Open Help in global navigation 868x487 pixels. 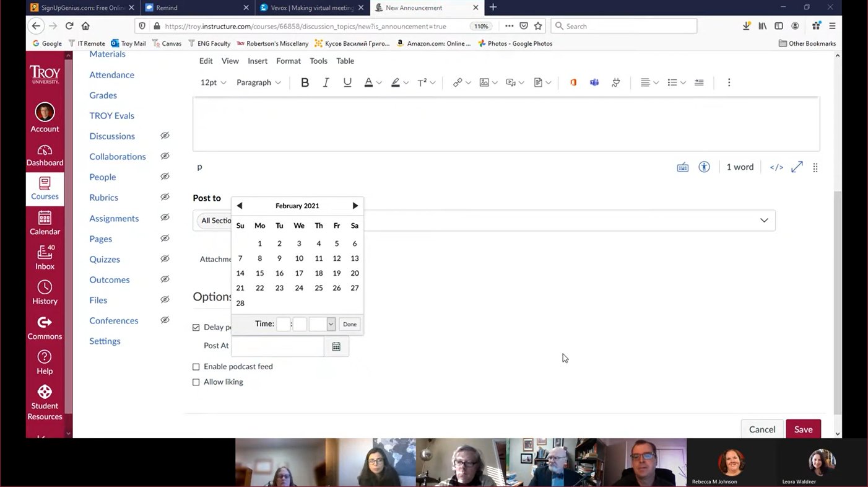pos(45,363)
